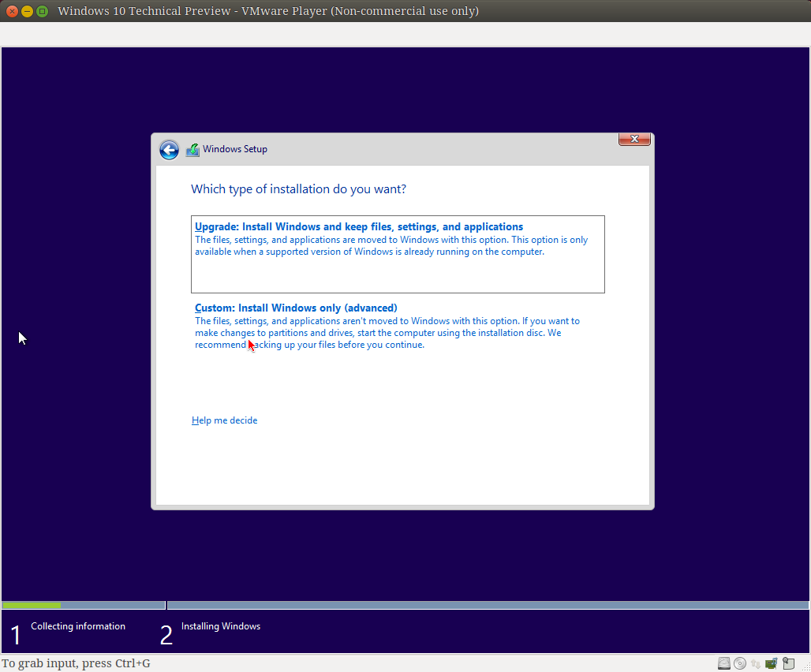Click the Windows Setup title icon
This screenshot has width=811, height=672.
[x=192, y=150]
